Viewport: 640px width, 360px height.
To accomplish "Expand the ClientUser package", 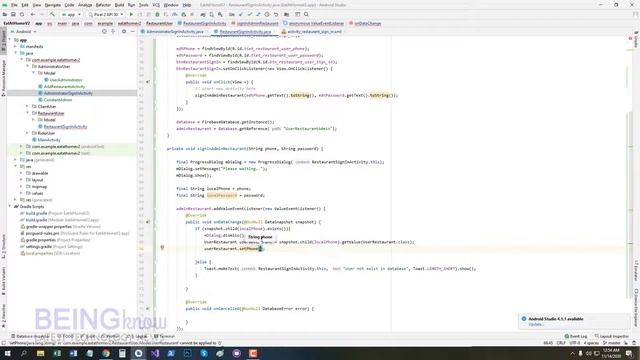I will [x=28, y=107].
